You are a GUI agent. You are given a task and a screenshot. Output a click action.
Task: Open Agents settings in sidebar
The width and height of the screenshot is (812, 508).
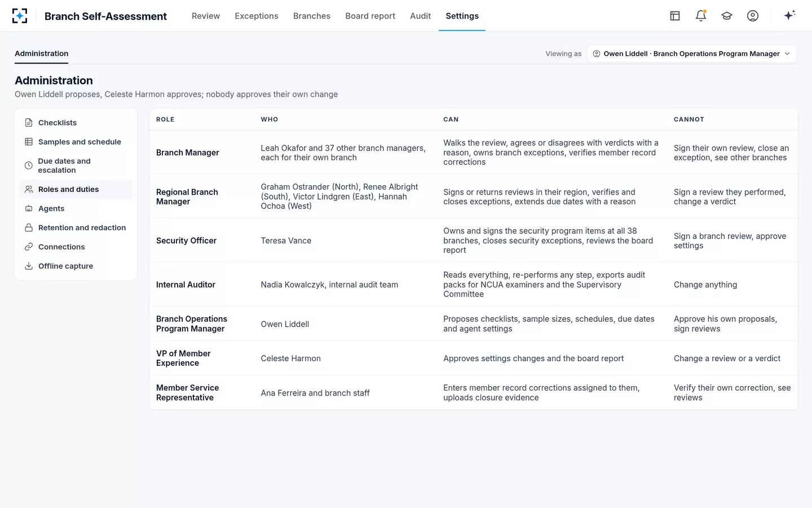point(76,208)
